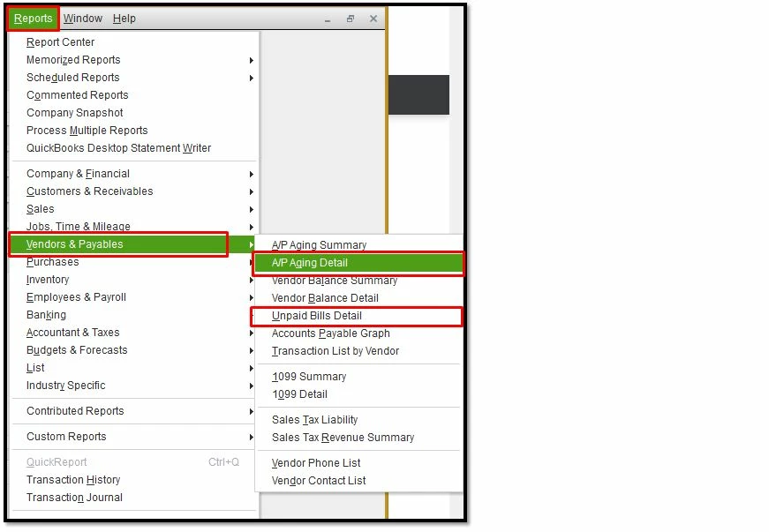
Task: Choose Process Multiple Reports
Action: [x=134, y=131]
